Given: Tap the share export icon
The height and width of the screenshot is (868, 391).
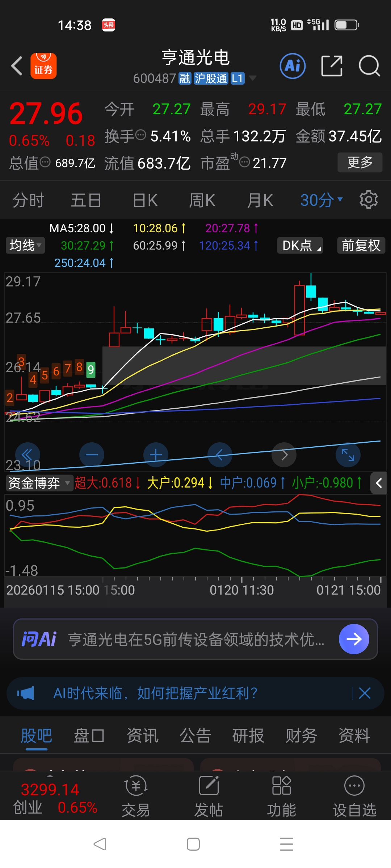Looking at the screenshot, I should [332, 66].
